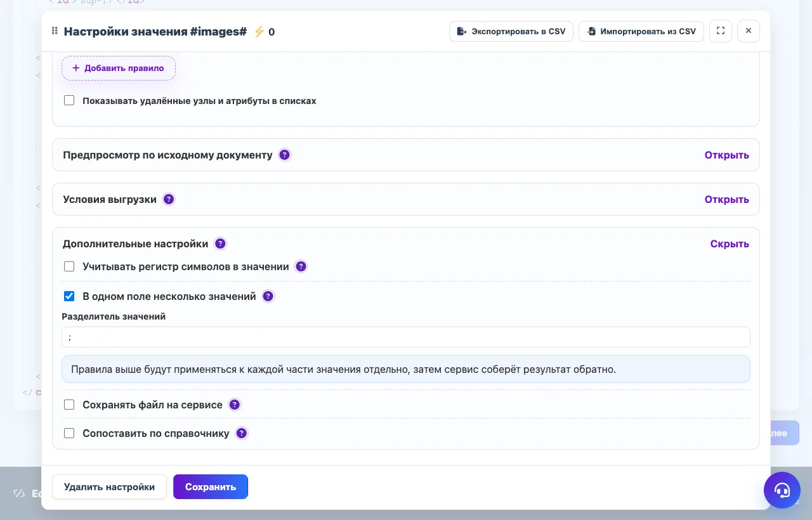Click the lightning bolt counter icon
Image resolution: width=812 pixels, height=520 pixels.
259,32
